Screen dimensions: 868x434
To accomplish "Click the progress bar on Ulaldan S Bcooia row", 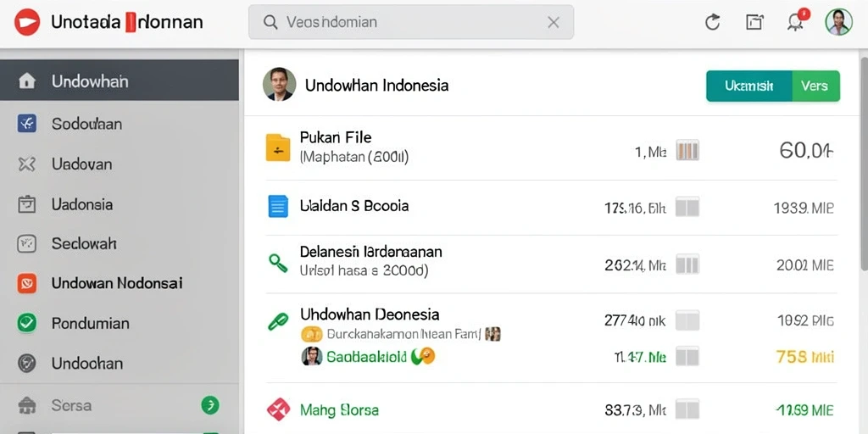I will pyautogui.click(x=687, y=207).
